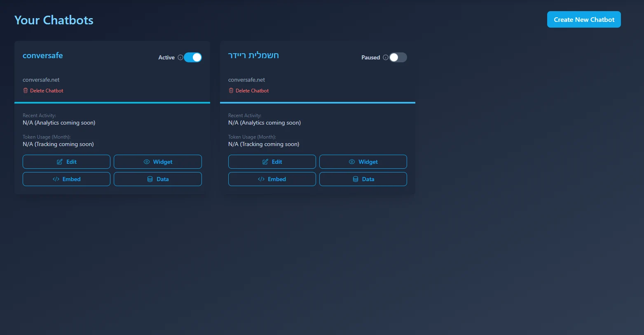Click the database Data icon on conversafe card
644x335 pixels.
click(x=150, y=179)
